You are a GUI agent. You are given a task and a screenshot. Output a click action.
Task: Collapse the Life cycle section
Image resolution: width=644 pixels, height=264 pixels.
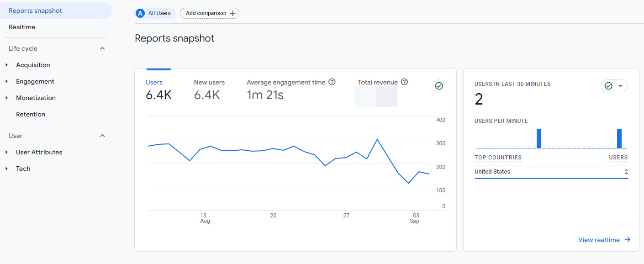point(102,48)
